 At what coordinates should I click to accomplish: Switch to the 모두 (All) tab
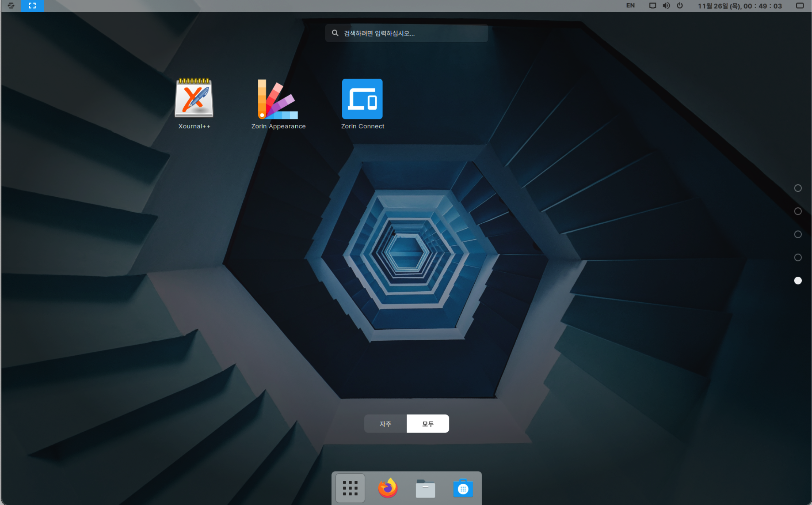428,424
